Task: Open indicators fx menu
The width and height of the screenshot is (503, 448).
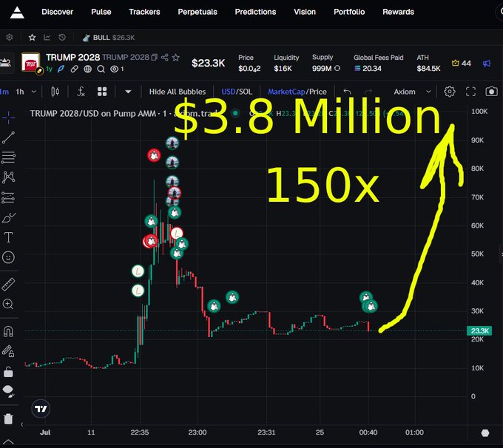Action: [81, 92]
